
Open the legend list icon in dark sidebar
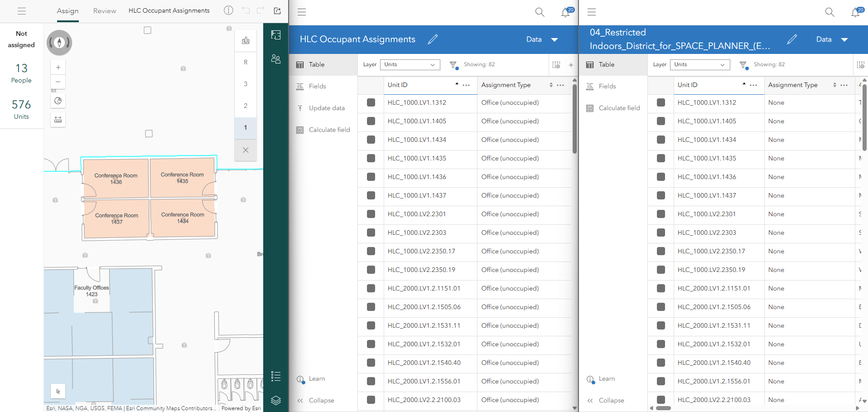click(276, 376)
